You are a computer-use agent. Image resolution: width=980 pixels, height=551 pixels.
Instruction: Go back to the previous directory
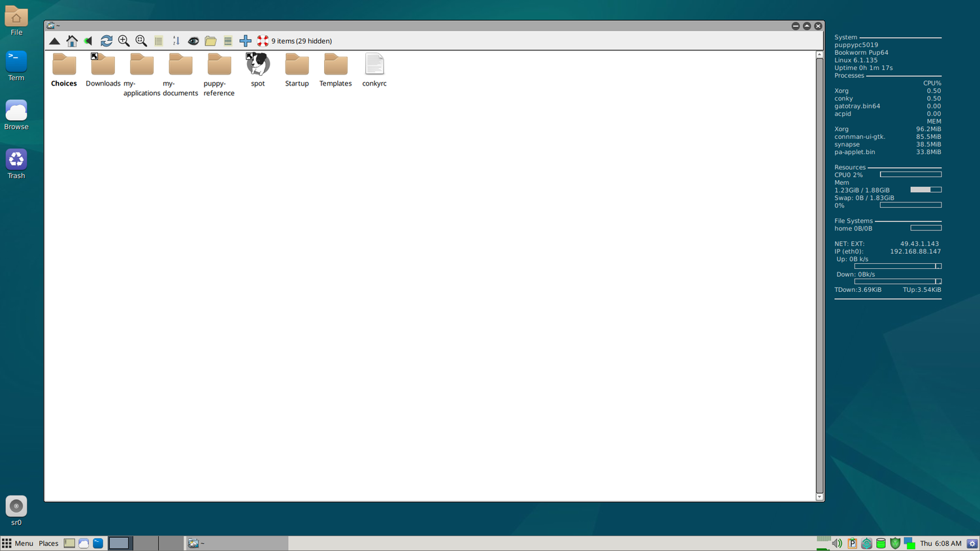89,41
